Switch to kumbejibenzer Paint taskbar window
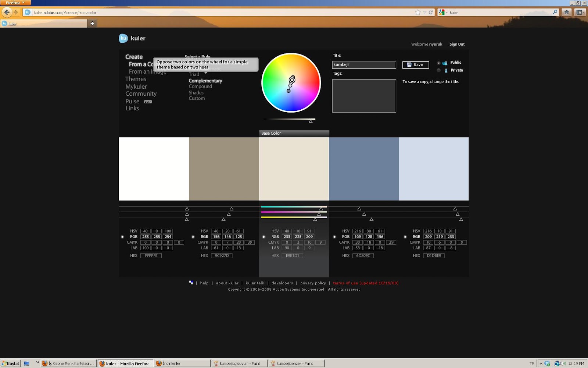This screenshot has width=588, height=368. (x=297, y=363)
